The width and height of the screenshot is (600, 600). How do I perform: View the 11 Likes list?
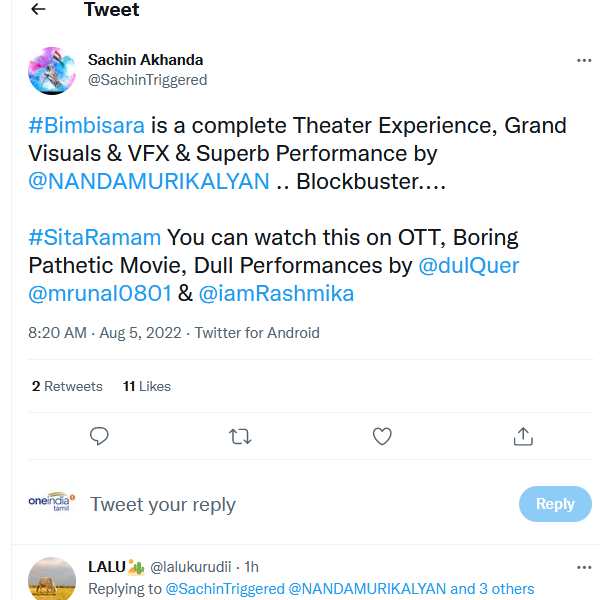(147, 386)
